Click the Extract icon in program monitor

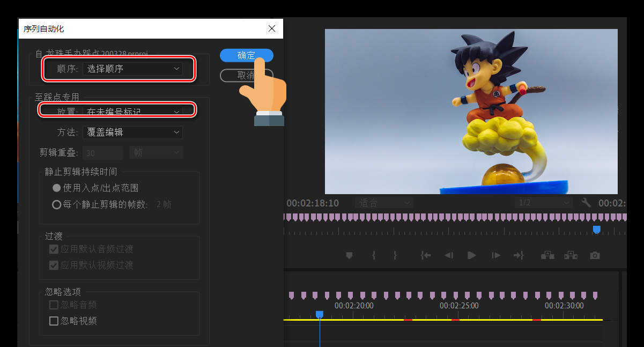click(x=571, y=255)
